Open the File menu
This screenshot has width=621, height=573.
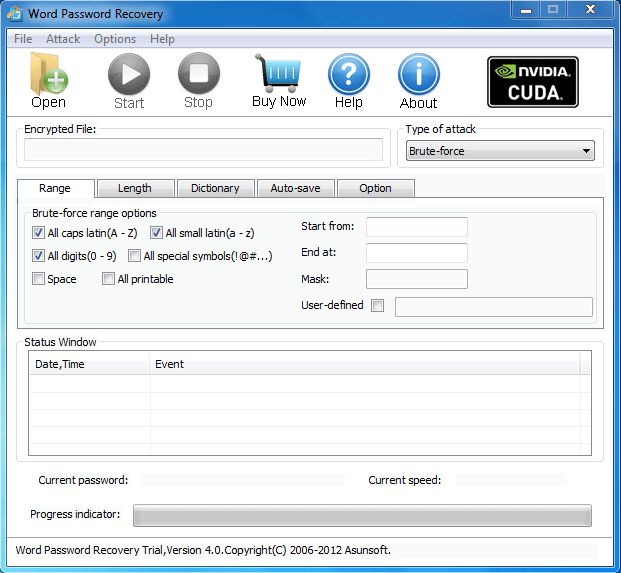click(23, 39)
